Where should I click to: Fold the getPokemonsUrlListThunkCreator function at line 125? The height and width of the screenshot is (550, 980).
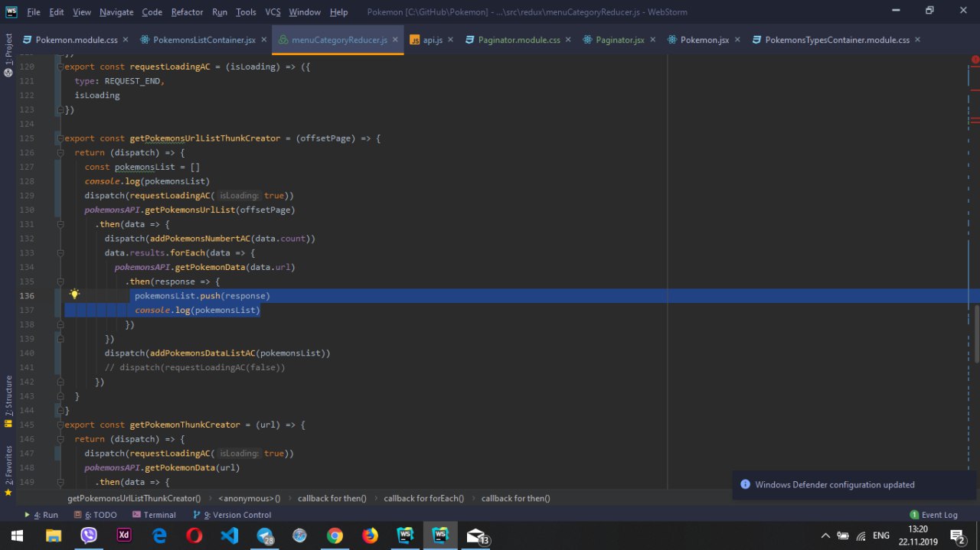[x=59, y=138]
